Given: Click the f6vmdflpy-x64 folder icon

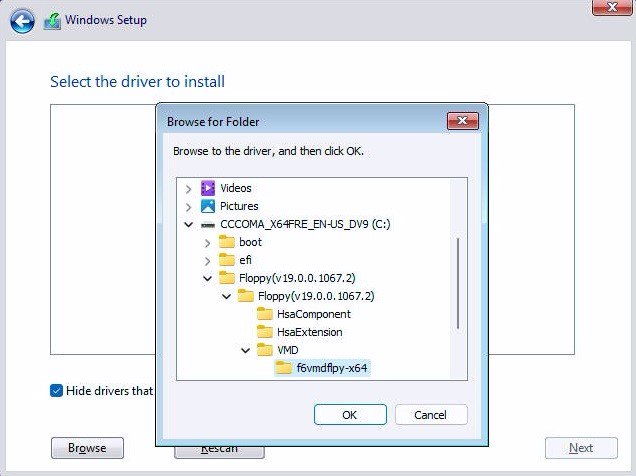Looking at the screenshot, I should (x=284, y=368).
